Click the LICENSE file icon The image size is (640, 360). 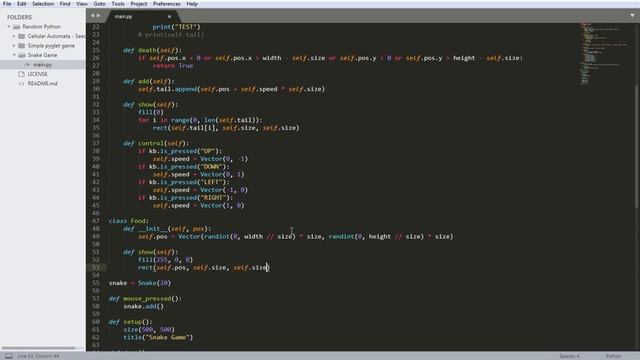(x=22, y=74)
